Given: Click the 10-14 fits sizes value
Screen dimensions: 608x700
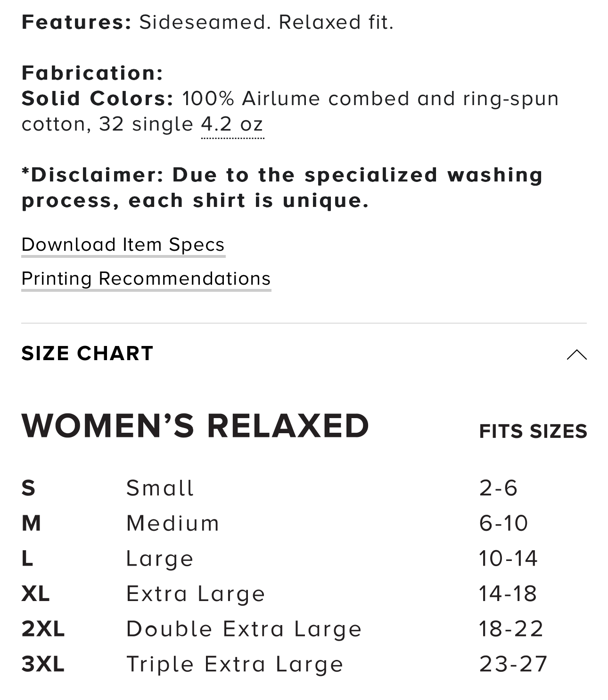Looking at the screenshot, I should 508,559.
